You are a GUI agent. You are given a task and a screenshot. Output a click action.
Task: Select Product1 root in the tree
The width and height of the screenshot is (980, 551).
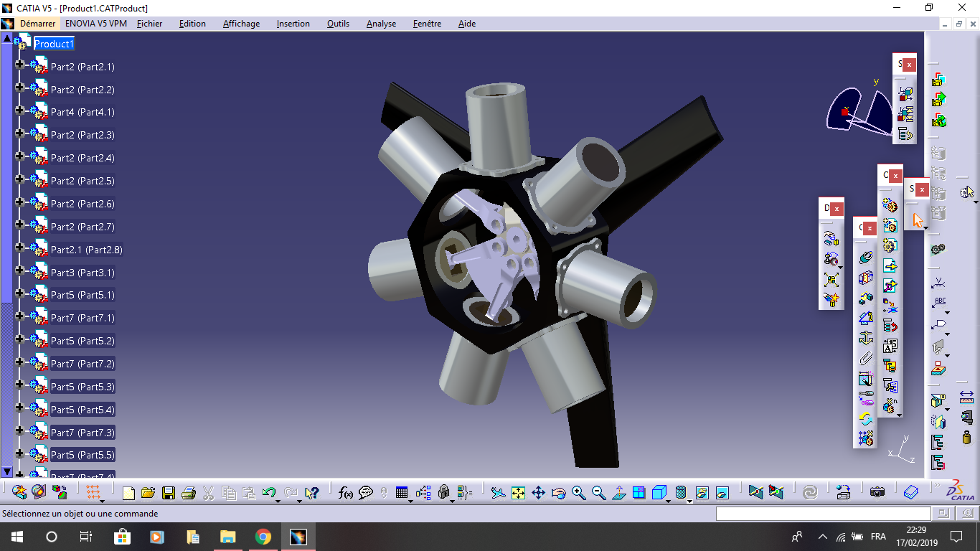tap(54, 44)
